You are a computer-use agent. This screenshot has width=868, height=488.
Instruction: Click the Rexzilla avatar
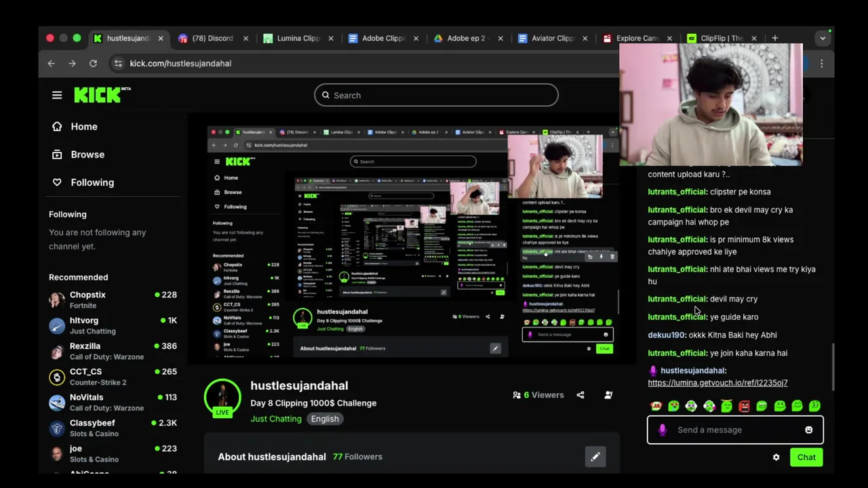[57, 351]
